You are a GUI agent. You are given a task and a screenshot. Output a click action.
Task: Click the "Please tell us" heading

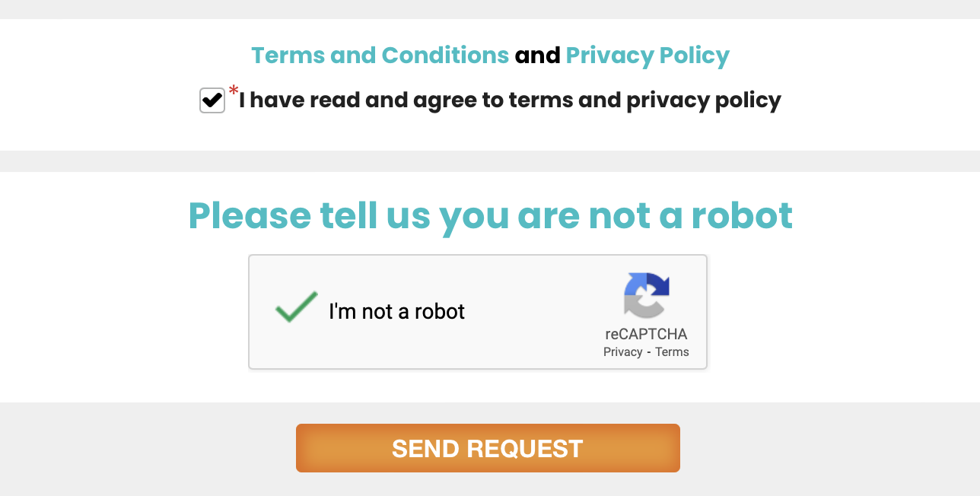[x=490, y=215]
